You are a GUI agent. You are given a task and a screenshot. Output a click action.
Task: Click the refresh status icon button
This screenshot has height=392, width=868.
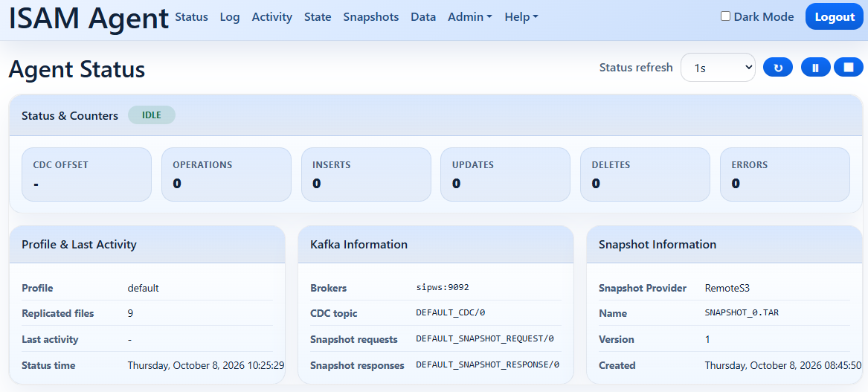[778, 68]
